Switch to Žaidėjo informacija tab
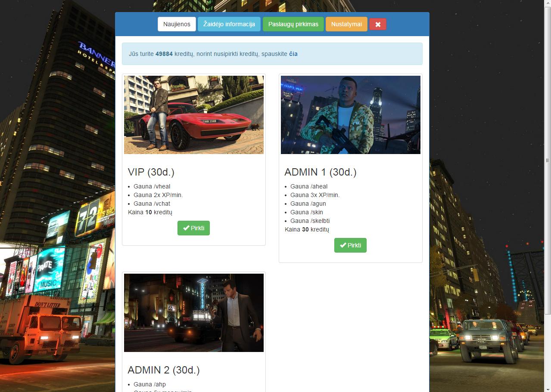551x392 pixels. point(229,24)
